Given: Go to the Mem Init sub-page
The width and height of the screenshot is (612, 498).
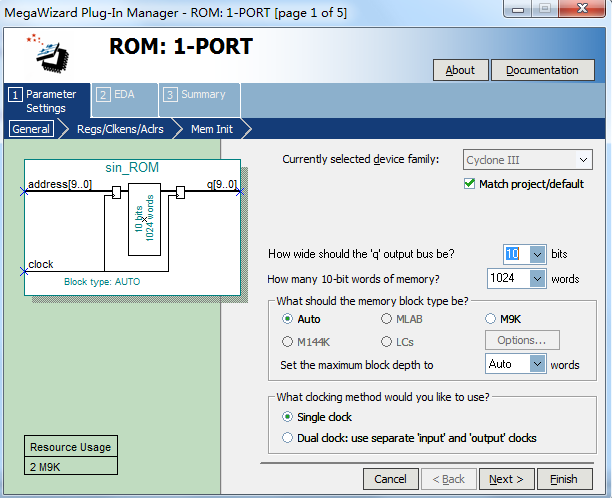Looking at the screenshot, I should (x=212, y=129).
